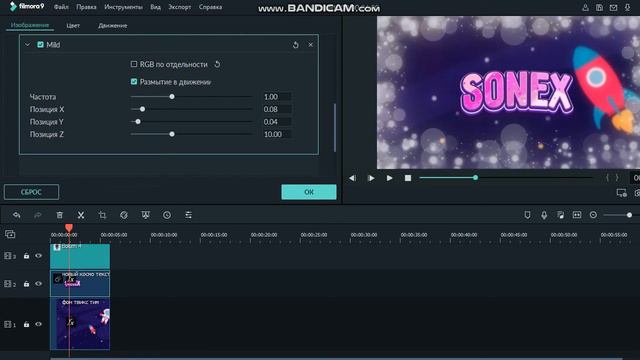
Task: Click the green screen icon
Action: click(145, 215)
